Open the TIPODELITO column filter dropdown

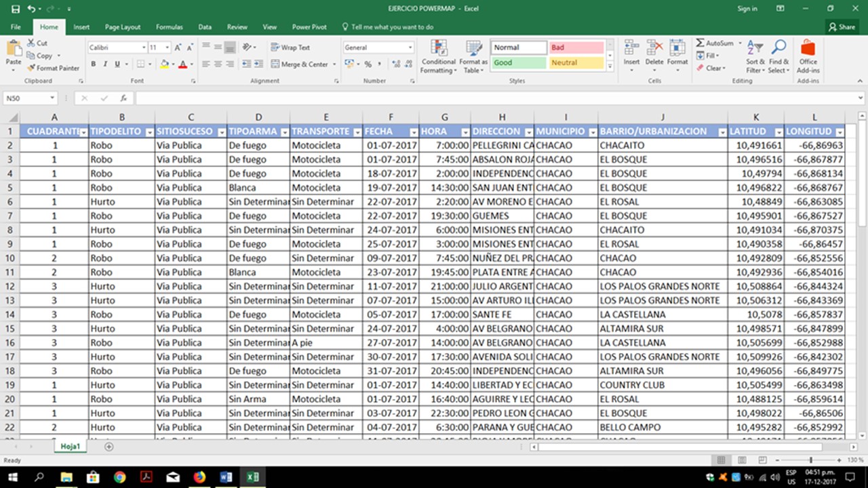click(149, 131)
